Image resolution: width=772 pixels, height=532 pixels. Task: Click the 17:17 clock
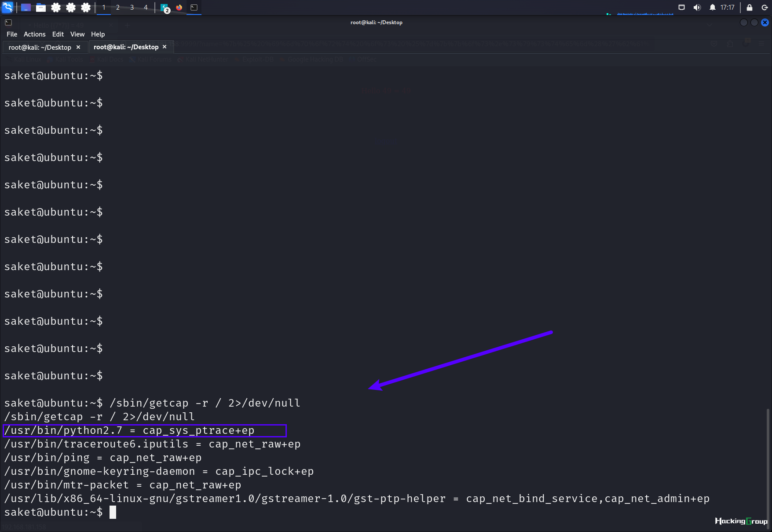[x=728, y=7]
